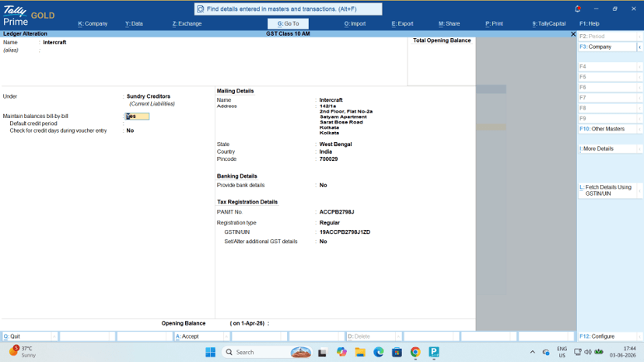644x362 pixels.
Task: Open volume icon in system tray
Action: 588,352
